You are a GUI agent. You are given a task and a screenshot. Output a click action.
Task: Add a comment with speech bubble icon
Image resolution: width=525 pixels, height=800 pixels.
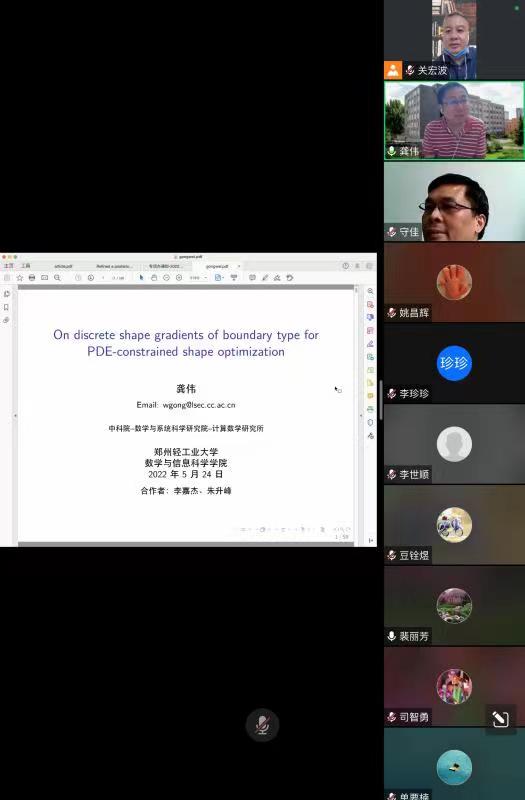click(x=252, y=278)
